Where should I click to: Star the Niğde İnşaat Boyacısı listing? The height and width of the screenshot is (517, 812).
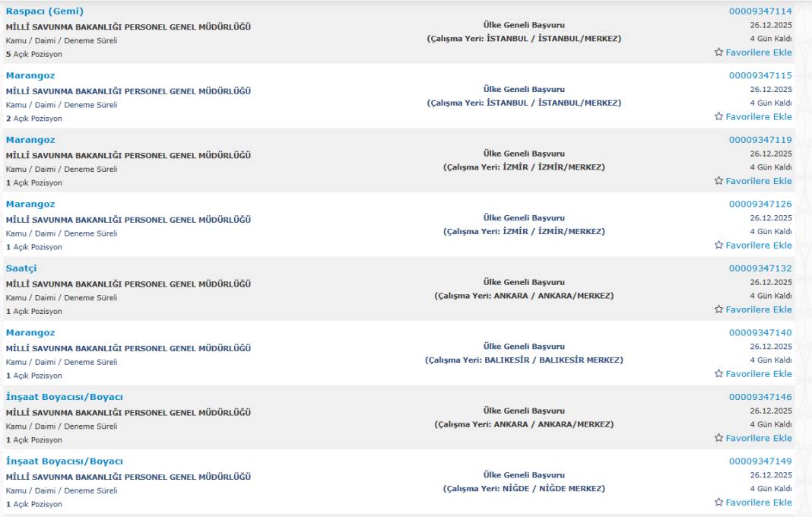(x=718, y=502)
